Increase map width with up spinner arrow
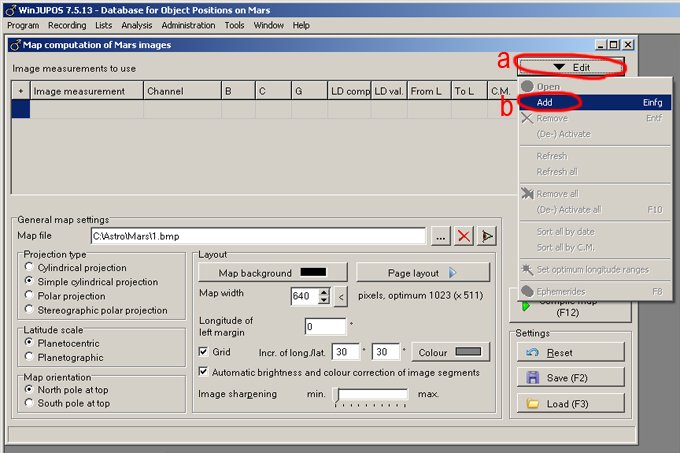The width and height of the screenshot is (680, 453). 324,292
